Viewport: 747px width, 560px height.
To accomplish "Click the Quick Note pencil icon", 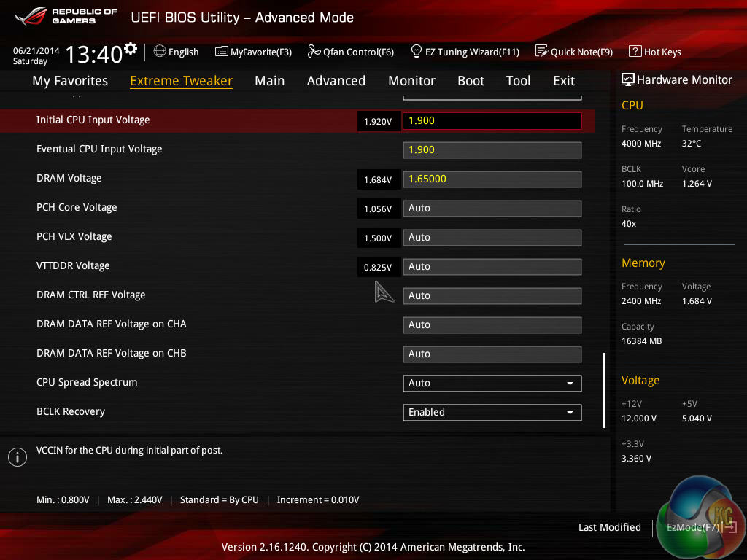I will pos(541,51).
